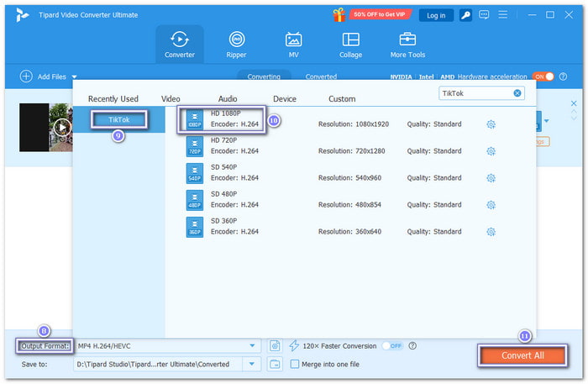Open the MV maker module
Image resolution: width=588 pixels, height=384 pixels.
tap(293, 45)
